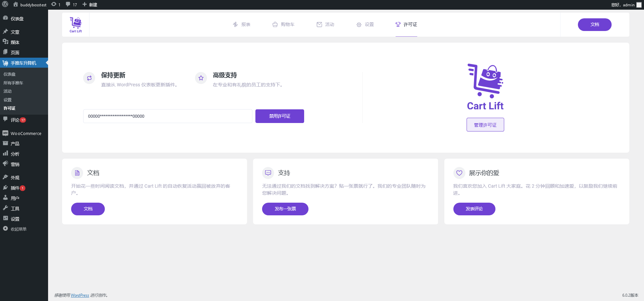Viewport: 644px width, 301px height.
Task: Click the large Cart Lift logo image
Action: (x=485, y=87)
